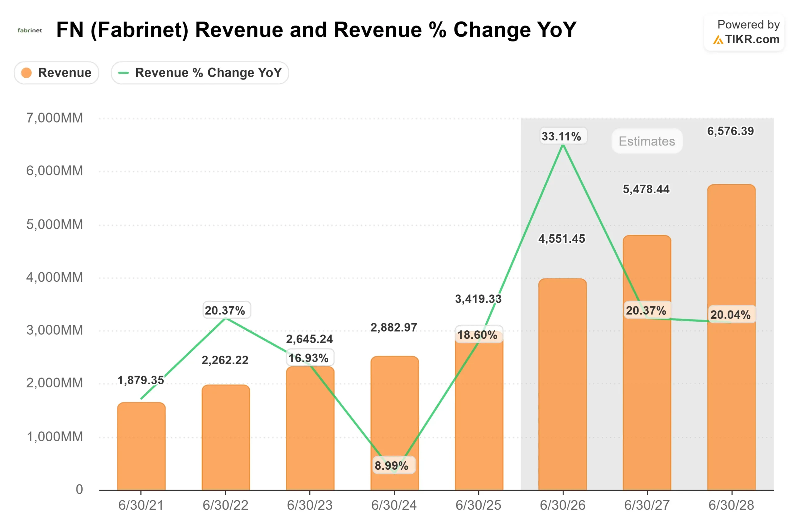Click the 6/30/24 x-axis date
Image resolution: width=798 pixels, height=532 pixels.
394,506
